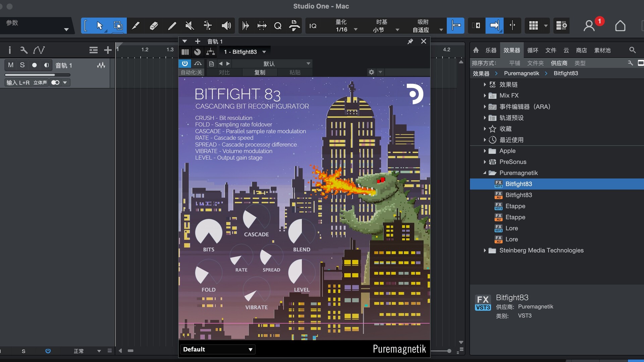Open the user account icon
Screen dimensions: 644x362
point(589,25)
